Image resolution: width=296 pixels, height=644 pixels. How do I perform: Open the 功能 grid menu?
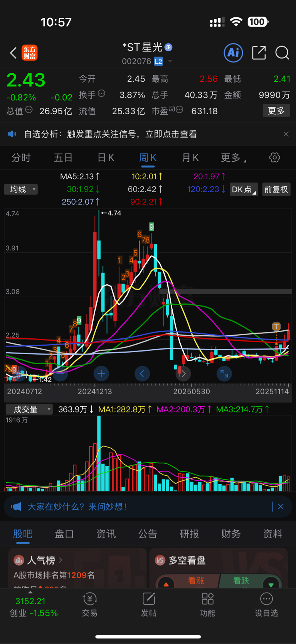[207, 605]
